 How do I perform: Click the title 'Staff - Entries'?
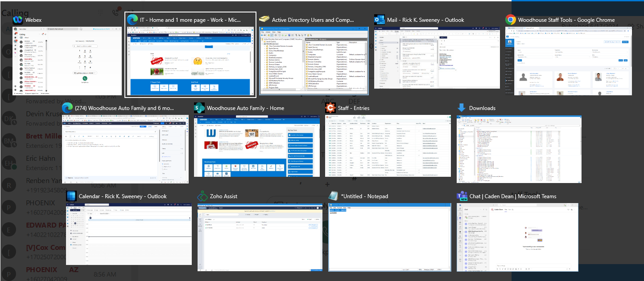pyautogui.click(x=354, y=108)
